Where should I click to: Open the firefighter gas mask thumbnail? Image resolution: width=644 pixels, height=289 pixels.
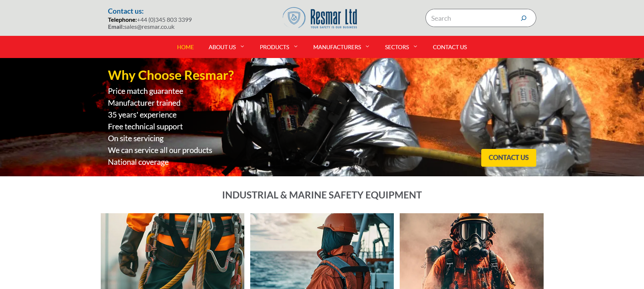coord(472,251)
